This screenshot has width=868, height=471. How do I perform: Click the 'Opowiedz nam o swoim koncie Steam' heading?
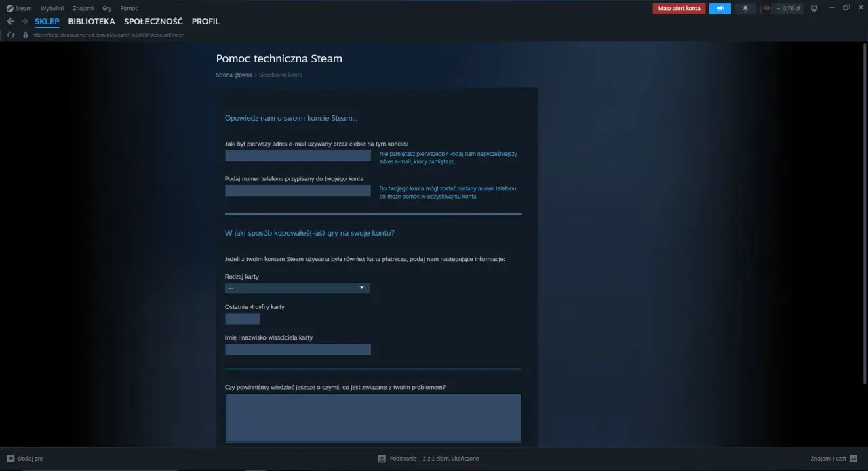[x=291, y=118]
